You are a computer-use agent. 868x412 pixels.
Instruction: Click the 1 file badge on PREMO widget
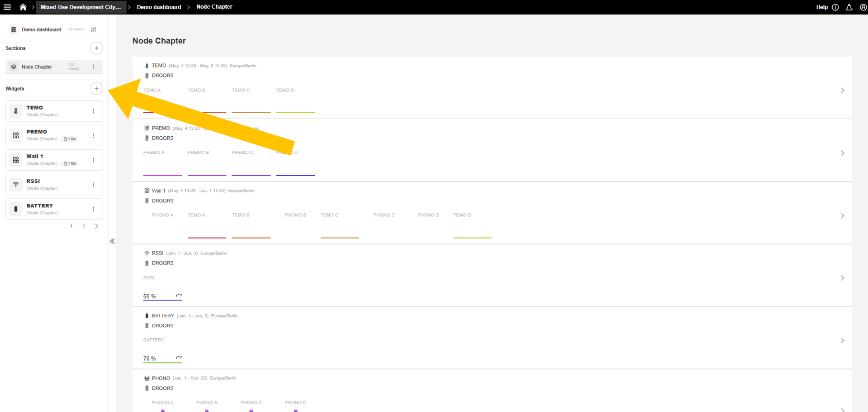click(x=70, y=139)
